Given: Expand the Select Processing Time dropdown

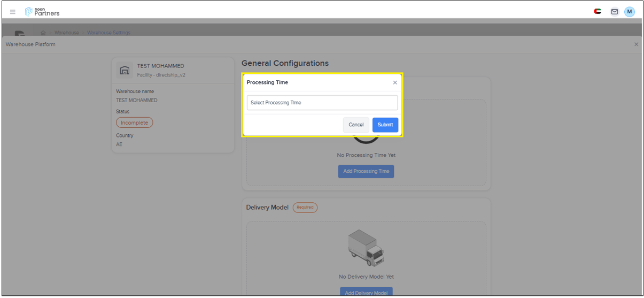Looking at the screenshot, I should pos(322,103).
